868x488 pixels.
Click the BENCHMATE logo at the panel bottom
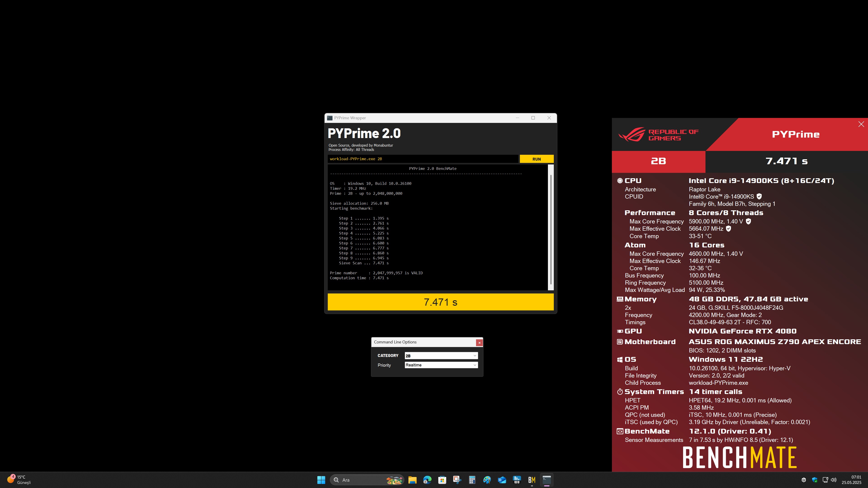(x=740, y=457)
